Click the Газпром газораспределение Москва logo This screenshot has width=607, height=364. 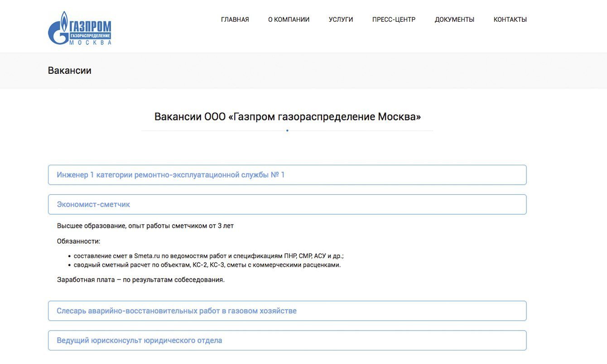tap(80, 28)
